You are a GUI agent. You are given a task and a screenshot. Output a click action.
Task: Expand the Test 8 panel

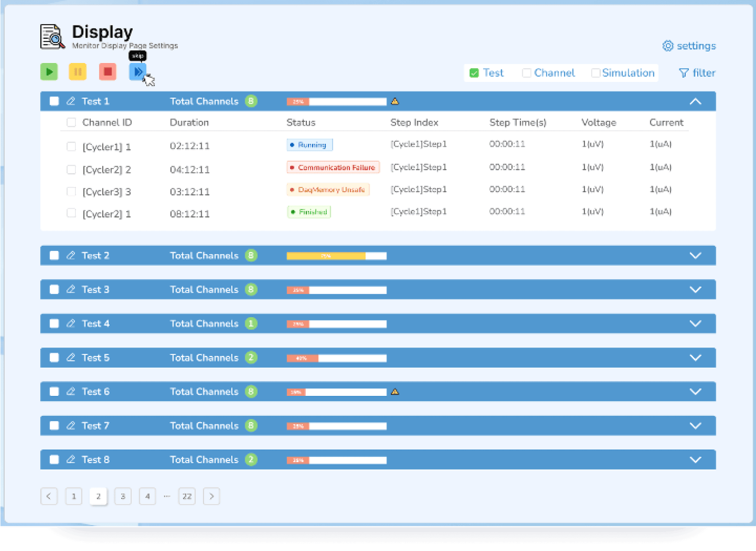[695, 459]
